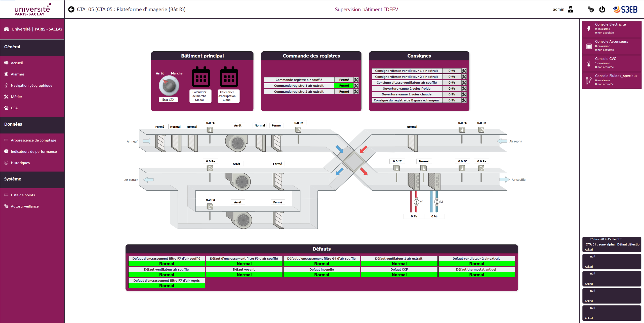
Task: Open the Console Electricite panel
Action: [612, 28]
